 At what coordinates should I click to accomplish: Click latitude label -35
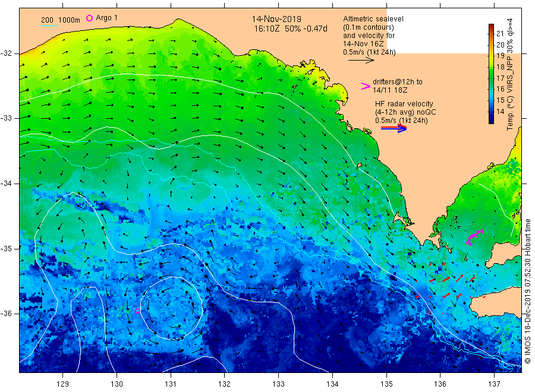pos(6,248)
